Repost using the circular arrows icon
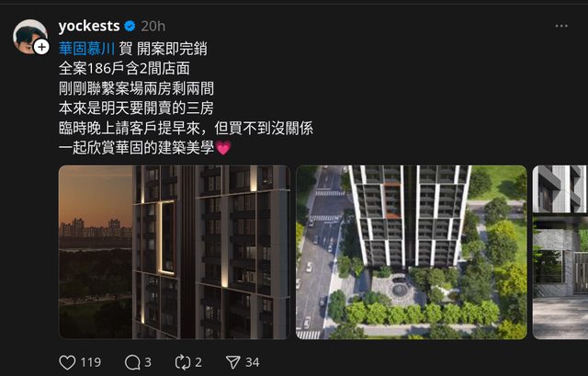Image resolution: width=588 pixels, height=376 pixels. click(183, 362)
